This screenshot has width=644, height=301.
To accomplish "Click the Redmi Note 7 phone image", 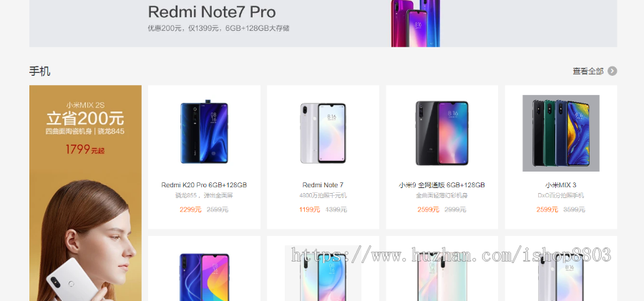I will [323, 133].
